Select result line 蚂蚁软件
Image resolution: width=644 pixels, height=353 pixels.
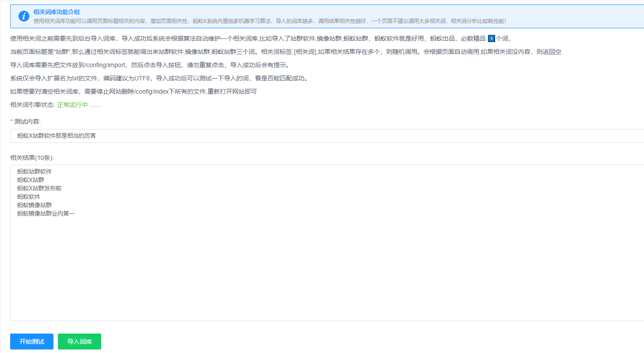tap(29, 197)
